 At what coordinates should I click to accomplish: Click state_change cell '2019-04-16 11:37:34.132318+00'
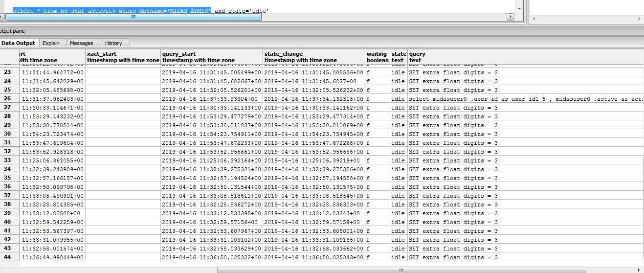coord(314,98)
